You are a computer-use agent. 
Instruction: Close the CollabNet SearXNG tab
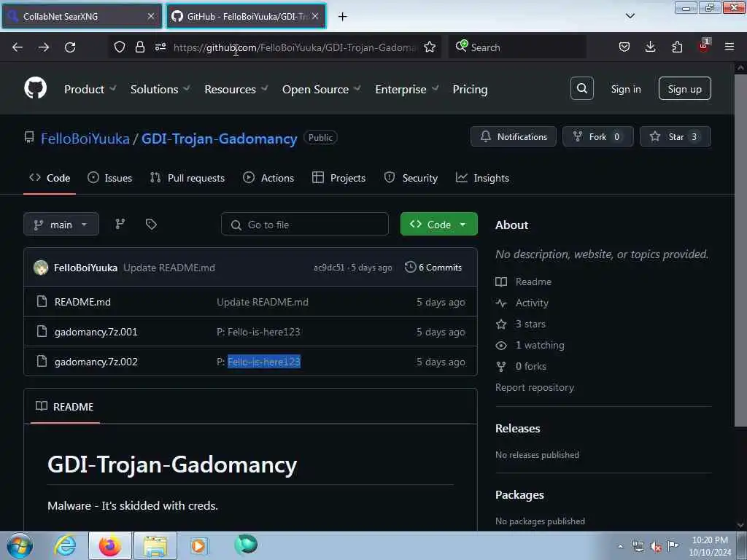coord(151,16)
